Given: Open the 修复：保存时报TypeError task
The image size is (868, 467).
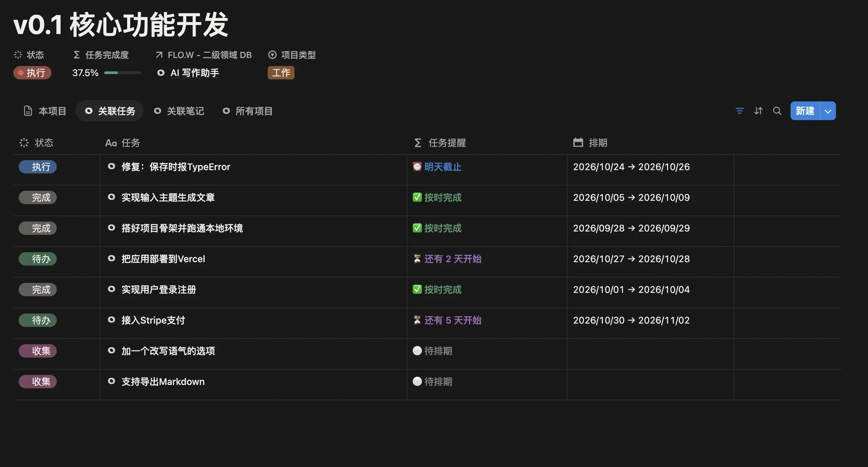Looking at the screenshot, I should (x=176, y=167).
